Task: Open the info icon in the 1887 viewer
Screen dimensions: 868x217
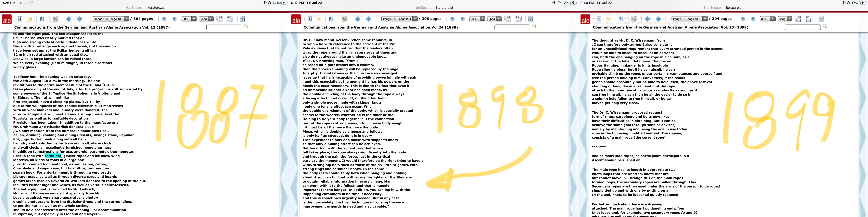Action: 20,19
